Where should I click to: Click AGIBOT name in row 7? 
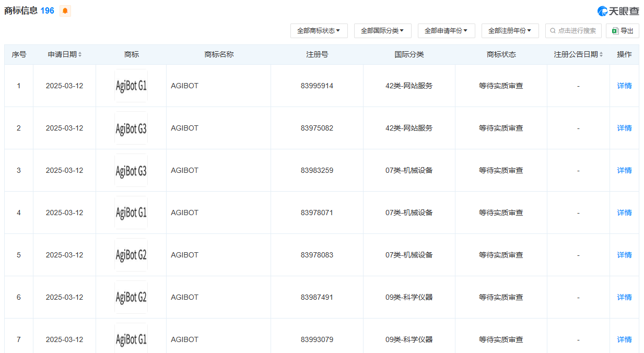coord(185,339)
